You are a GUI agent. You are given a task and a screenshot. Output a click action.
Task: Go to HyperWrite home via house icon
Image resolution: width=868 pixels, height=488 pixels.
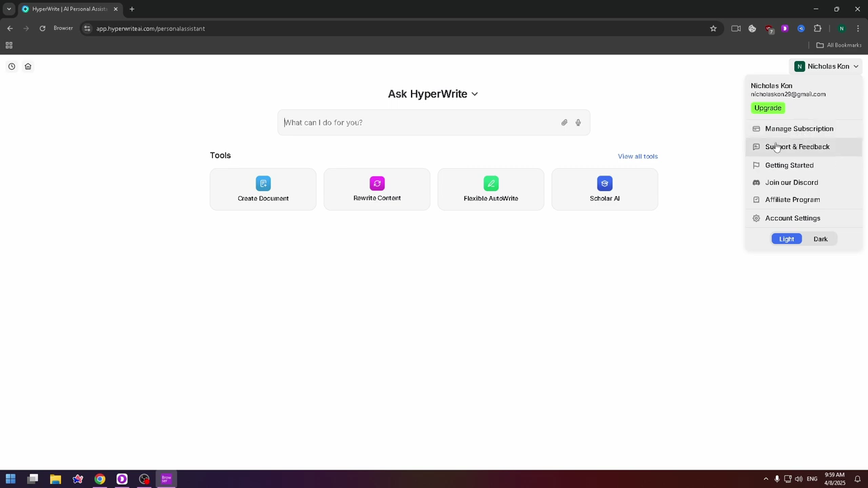point(28,66)
